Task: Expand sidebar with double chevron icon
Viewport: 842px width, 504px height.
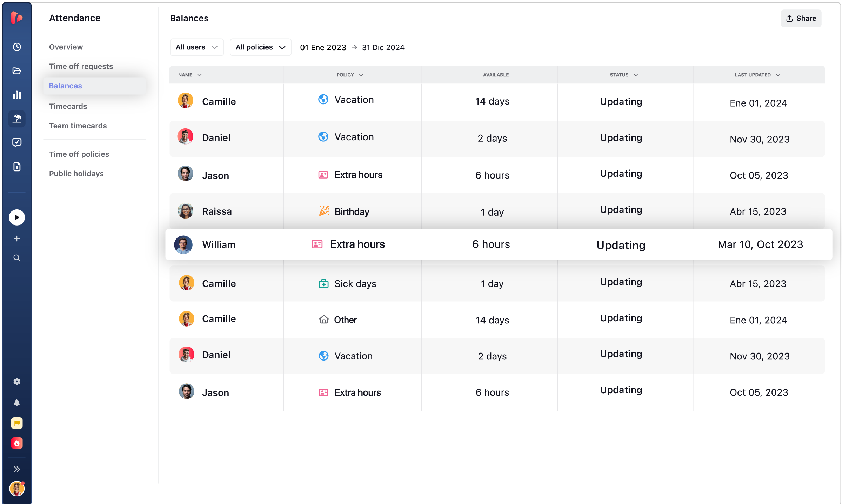Action: (17, 469)
